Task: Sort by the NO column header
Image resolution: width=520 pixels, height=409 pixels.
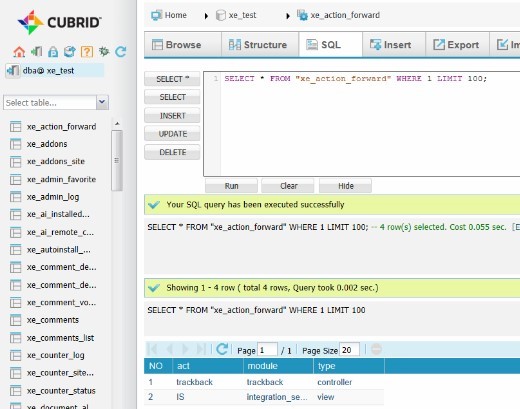Action: click(158, 366)
